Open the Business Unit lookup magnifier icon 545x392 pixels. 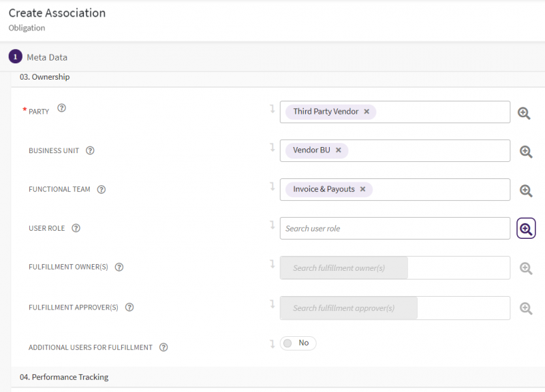click(x=526, y=152)
